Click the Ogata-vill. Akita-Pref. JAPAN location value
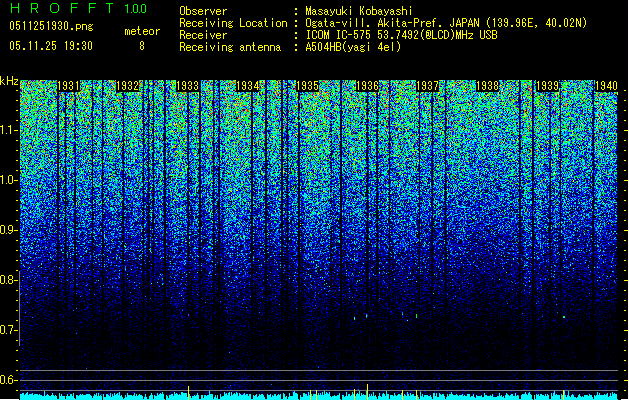 (446, 23)
